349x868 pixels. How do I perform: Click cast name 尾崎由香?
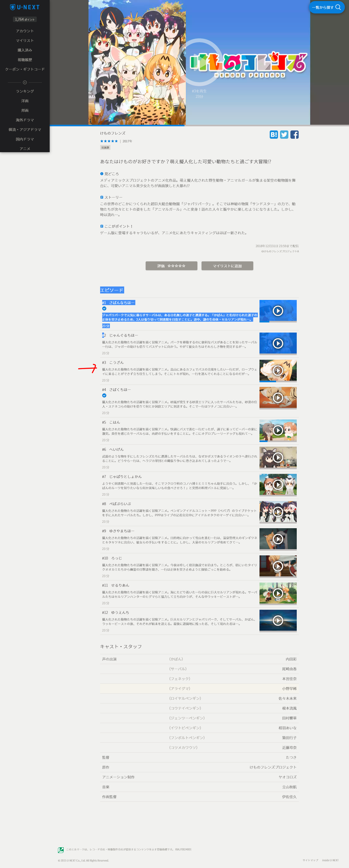tap(289, 669)
